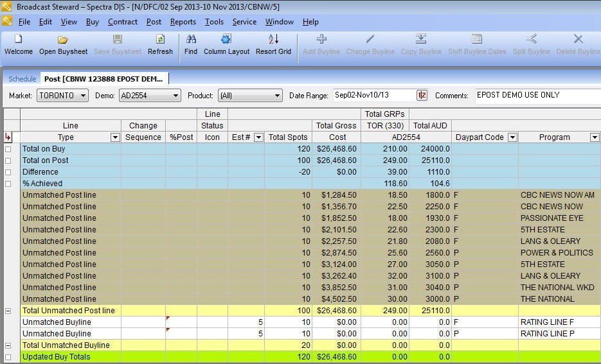This screenshot has height=364, width=601.
Task: Select the Post CBNW 123888 tab
Action: click(x=104, y=79)
